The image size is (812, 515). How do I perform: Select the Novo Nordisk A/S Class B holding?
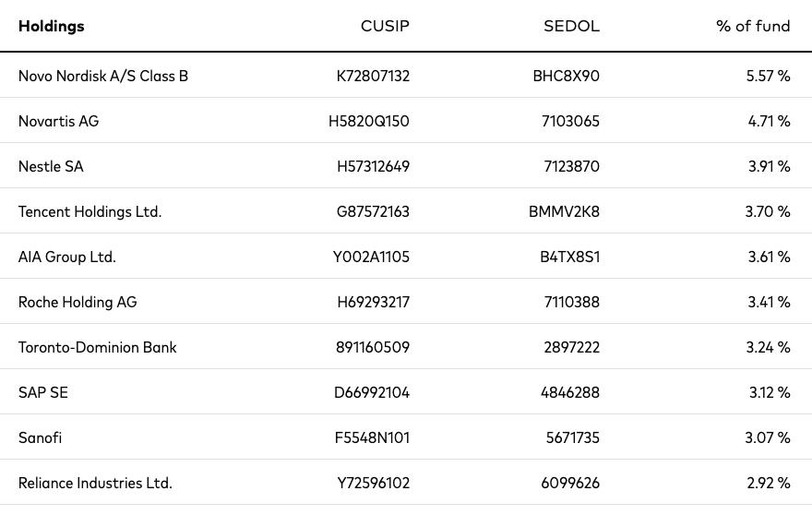(x=103, y=77)
